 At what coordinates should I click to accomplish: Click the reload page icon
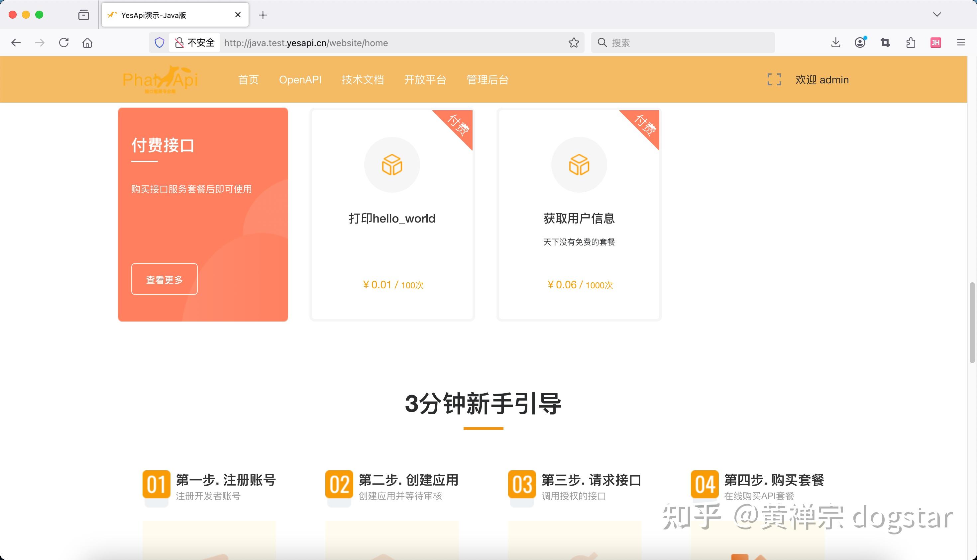64,43
